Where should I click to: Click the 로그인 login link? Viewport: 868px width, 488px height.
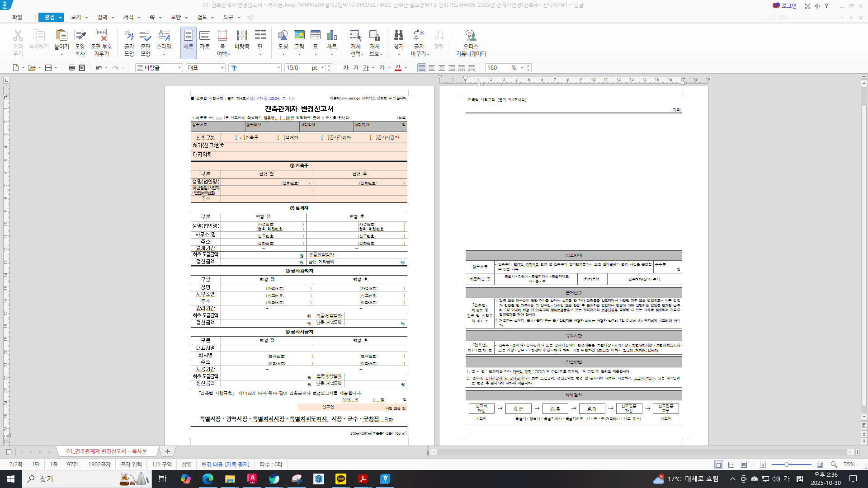(788, 6)
